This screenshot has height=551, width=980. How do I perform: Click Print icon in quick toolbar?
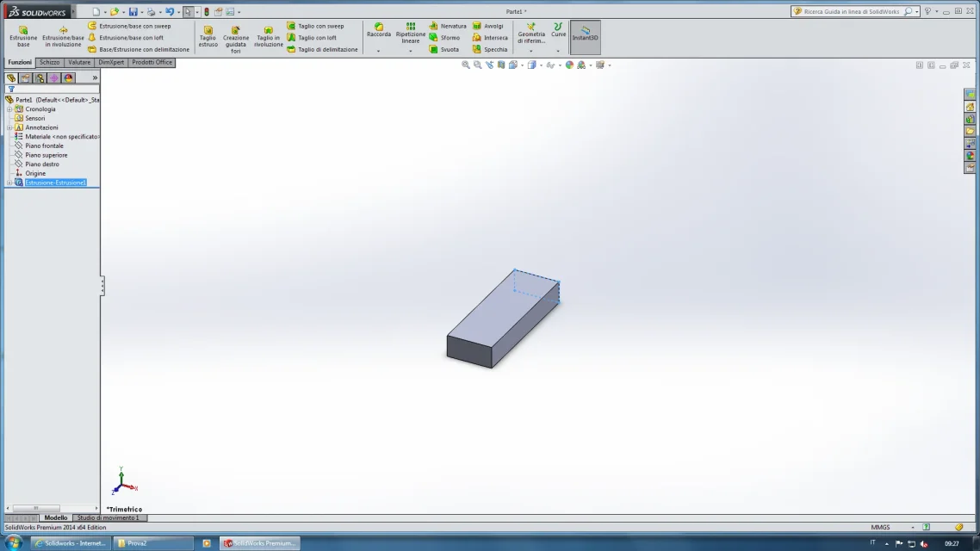(x=152, y=12)
